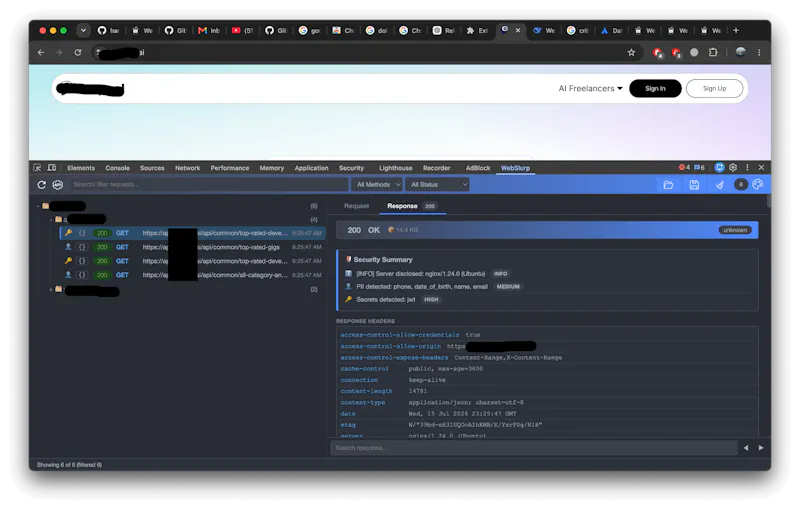Open the Application tab
800x509 pixels.
(311, 168)
